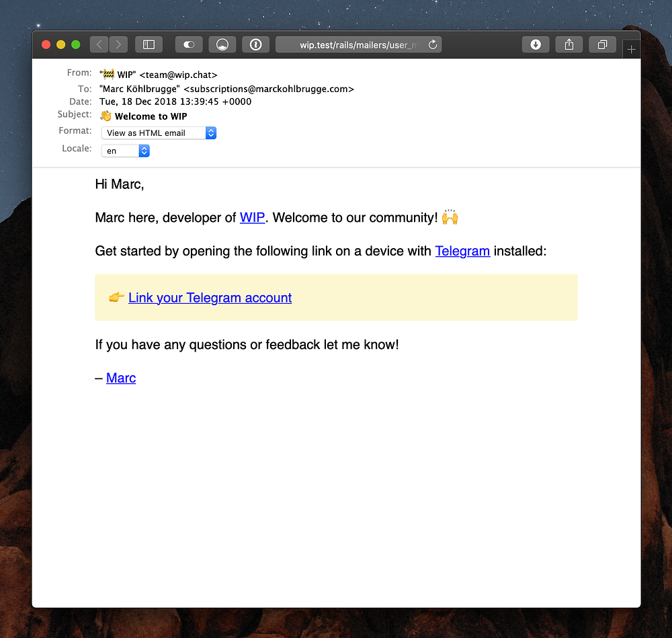The width and height of the screenshot is (672, 638).
Task: Click 'If you have any questions' line
Action: coord(247,344)
